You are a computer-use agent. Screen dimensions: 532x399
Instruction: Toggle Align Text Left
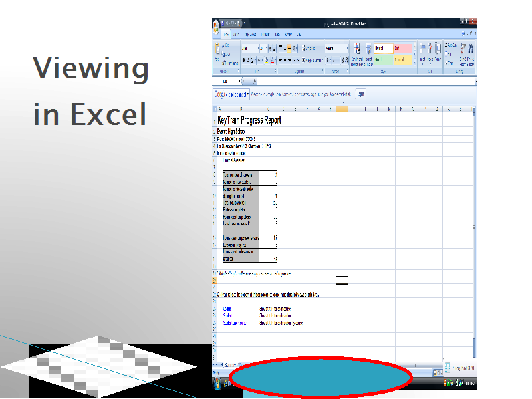[x=281, y=60]
